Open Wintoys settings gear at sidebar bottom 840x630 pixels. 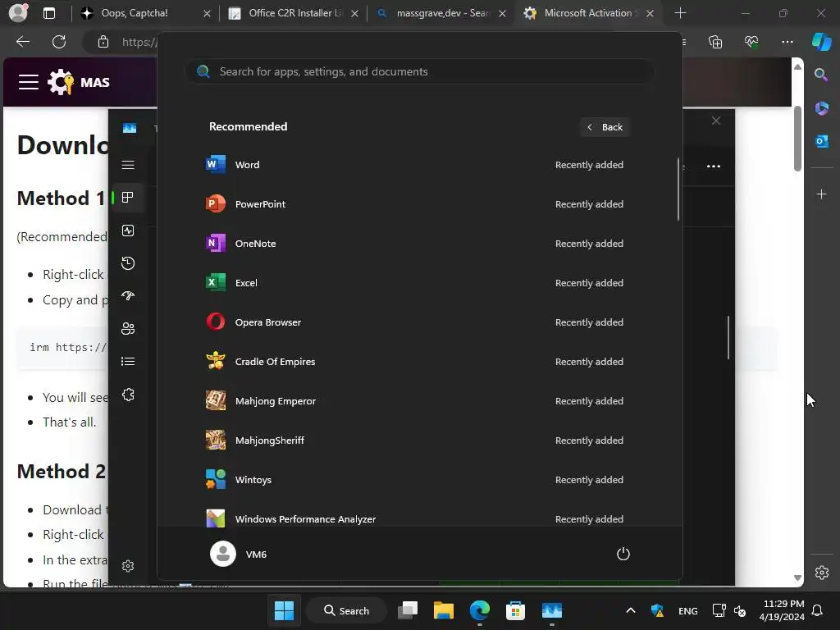point(128,566)
